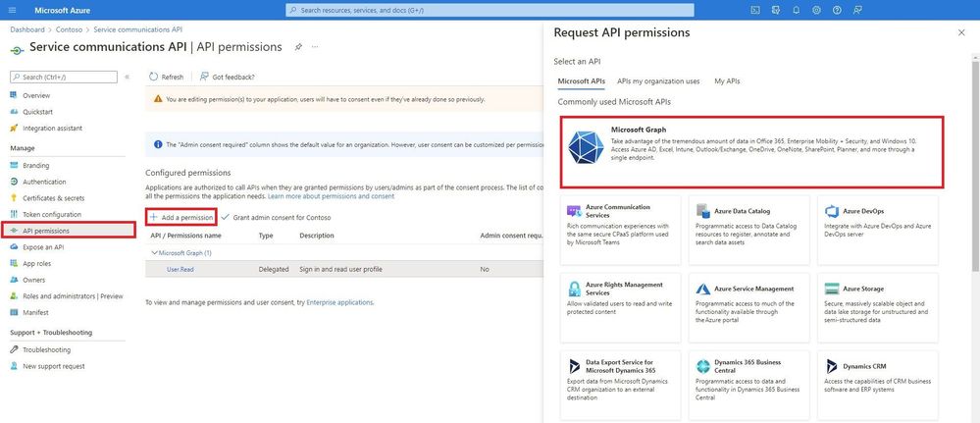Image resolution: width=980 pixels, height=423 pixels.
Task: Select the Azure Communication Services icon
Action: (575, 211)
